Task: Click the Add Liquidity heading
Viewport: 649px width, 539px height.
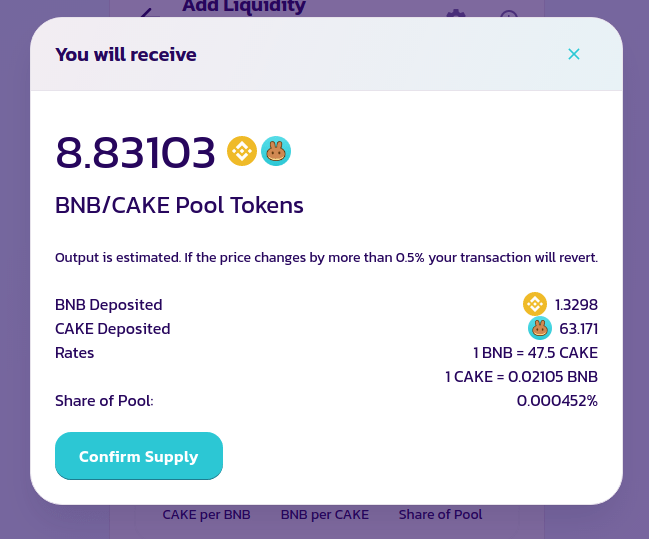Action: point(244,7)
